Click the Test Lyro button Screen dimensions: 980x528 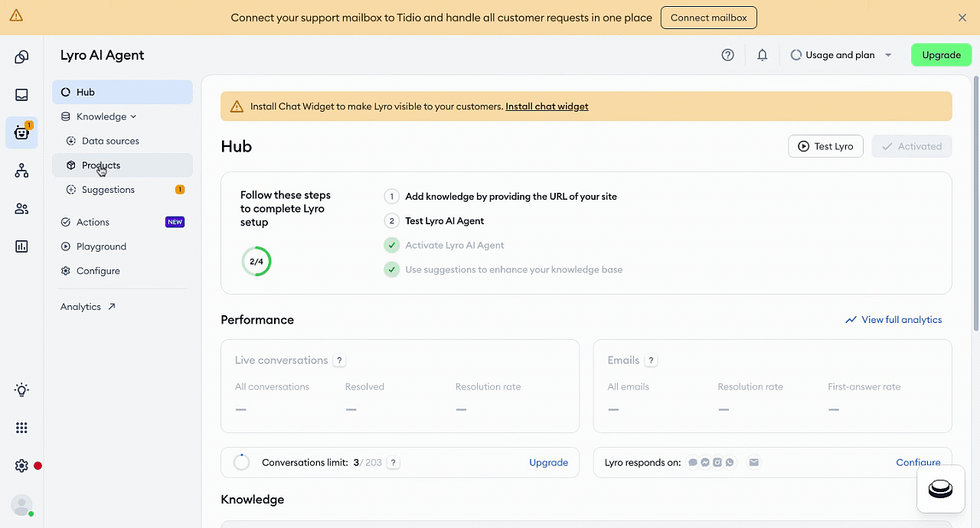tap(825, 146)
